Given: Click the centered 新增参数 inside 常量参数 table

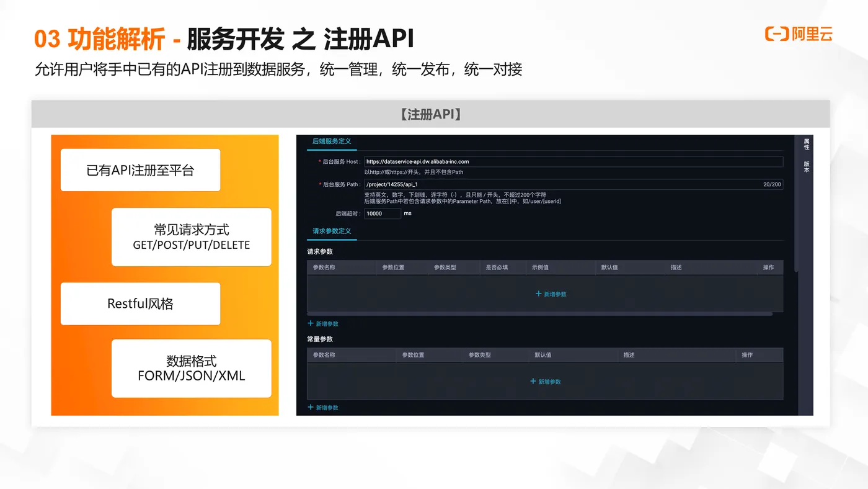Looking at the screenshot, I should [x=546, y=382].
